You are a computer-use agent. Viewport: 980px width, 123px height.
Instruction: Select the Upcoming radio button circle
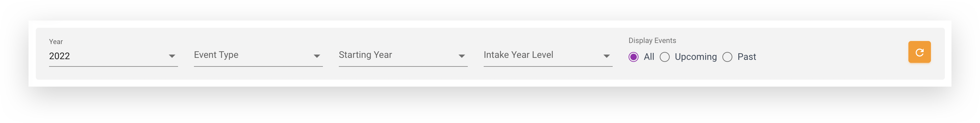click(x=665, y=57)
